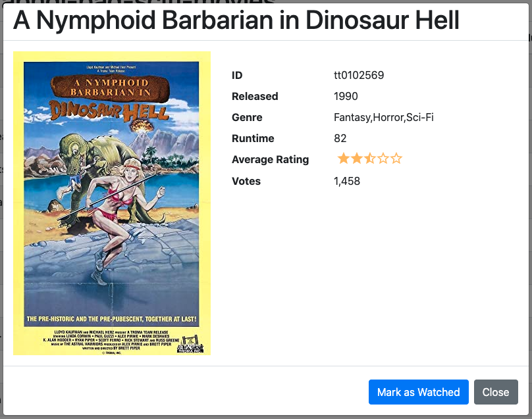Click the first rating star
Viewport: 532px width, 419px height.
tap(344, 159)
